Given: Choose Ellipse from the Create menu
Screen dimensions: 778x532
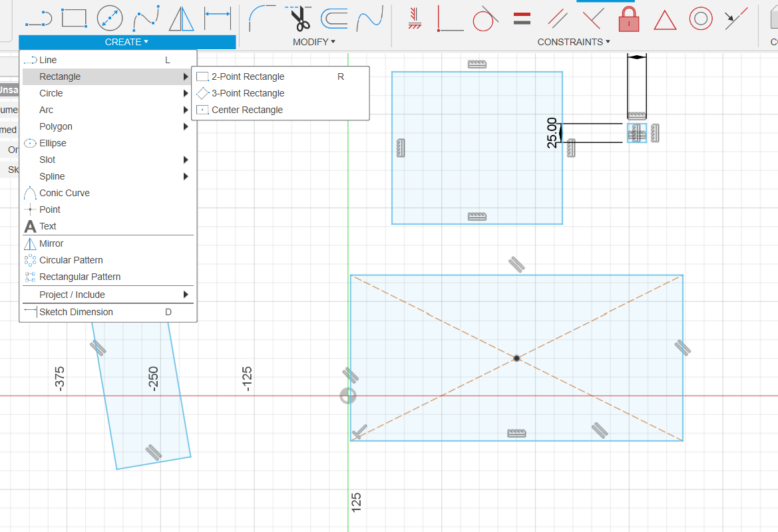Looking at the screenshot, I should coord(108,143).
